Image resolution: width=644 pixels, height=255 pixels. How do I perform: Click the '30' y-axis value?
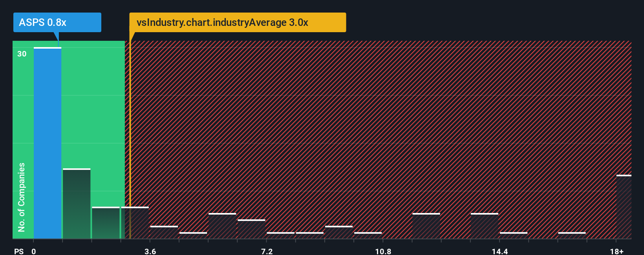point(22,54)
